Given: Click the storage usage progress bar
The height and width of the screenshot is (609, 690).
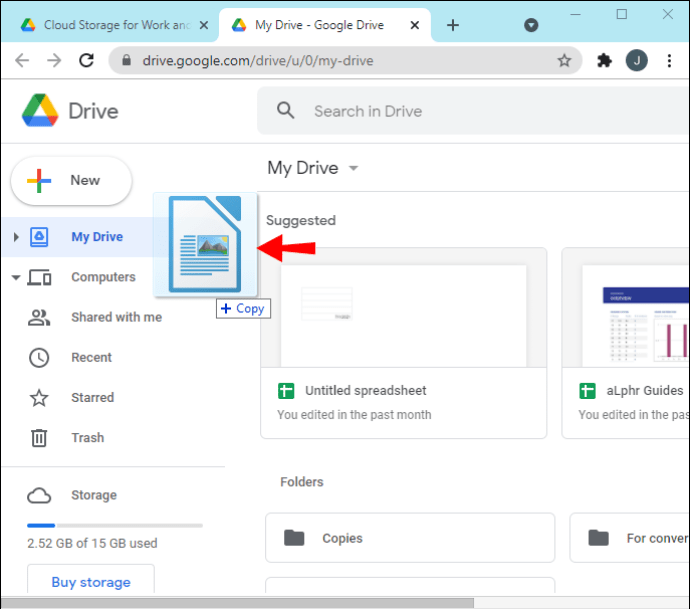Looking at the screenshot, I should [114, 525].
